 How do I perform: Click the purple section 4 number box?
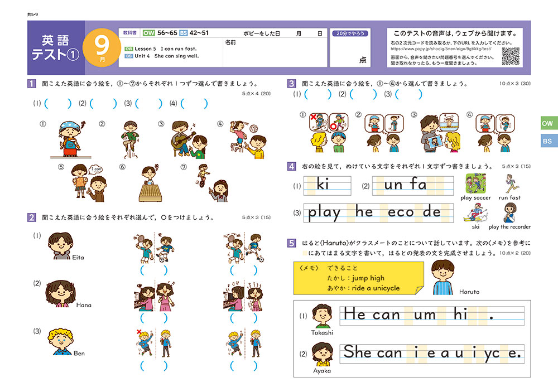coord(291,166)
